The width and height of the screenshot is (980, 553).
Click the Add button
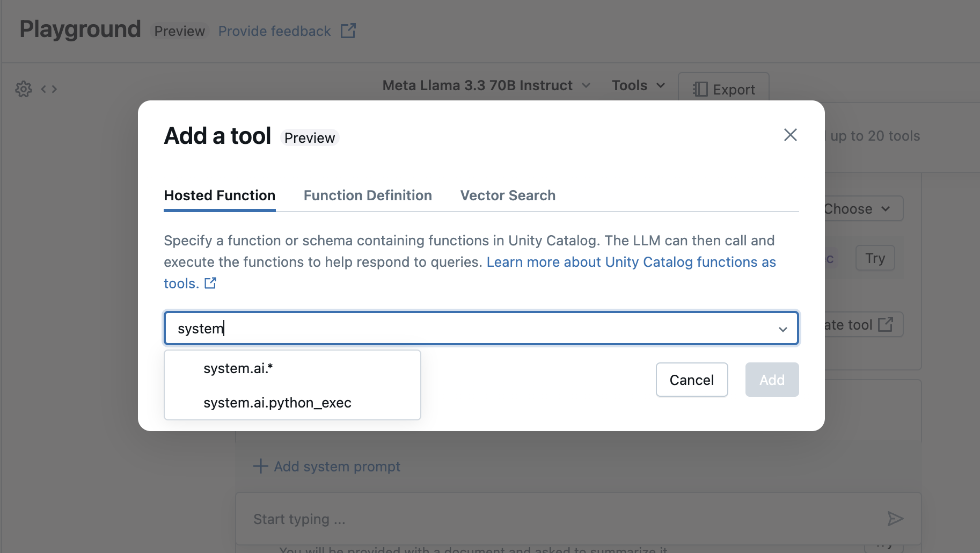click(772, 380)
